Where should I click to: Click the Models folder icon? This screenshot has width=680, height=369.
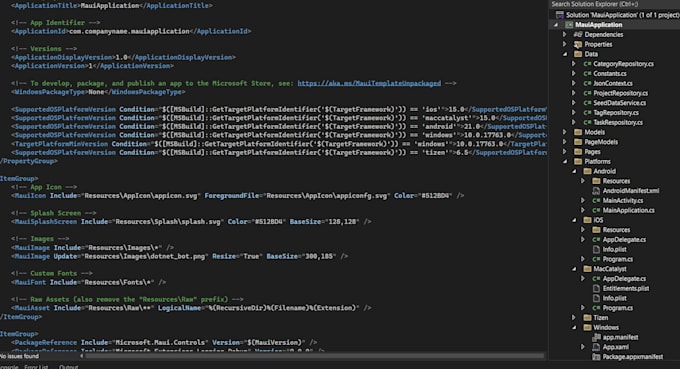578,132
